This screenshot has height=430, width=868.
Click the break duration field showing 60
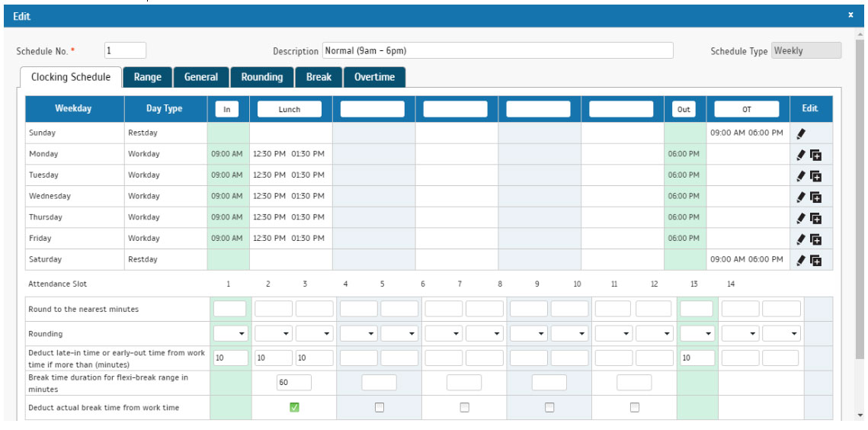click(294, 382)
